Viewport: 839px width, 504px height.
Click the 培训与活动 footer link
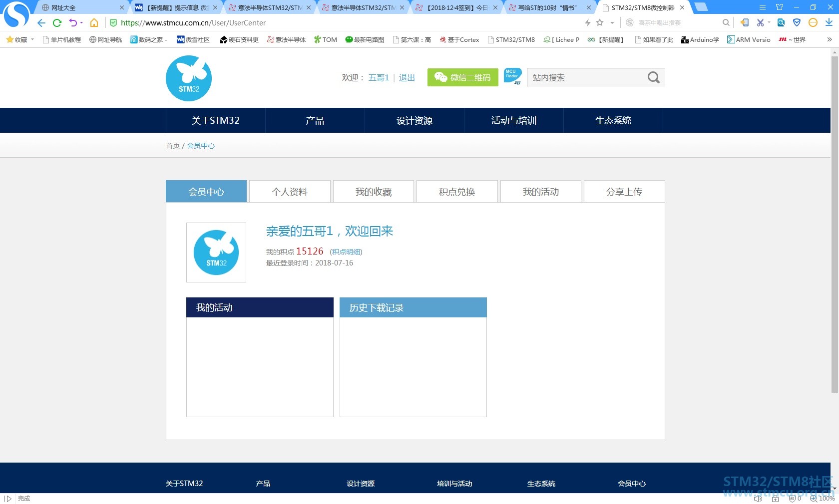[454, 484]
